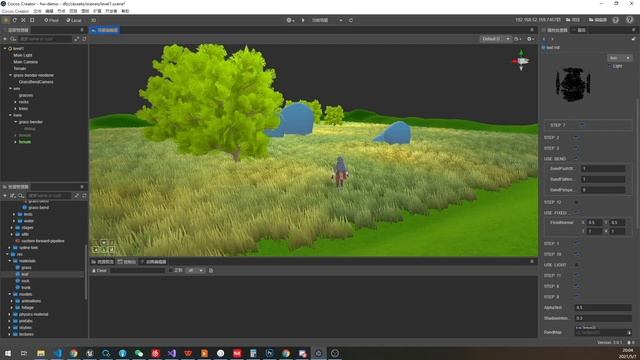Select the Move transform tool

click(6, 20)
